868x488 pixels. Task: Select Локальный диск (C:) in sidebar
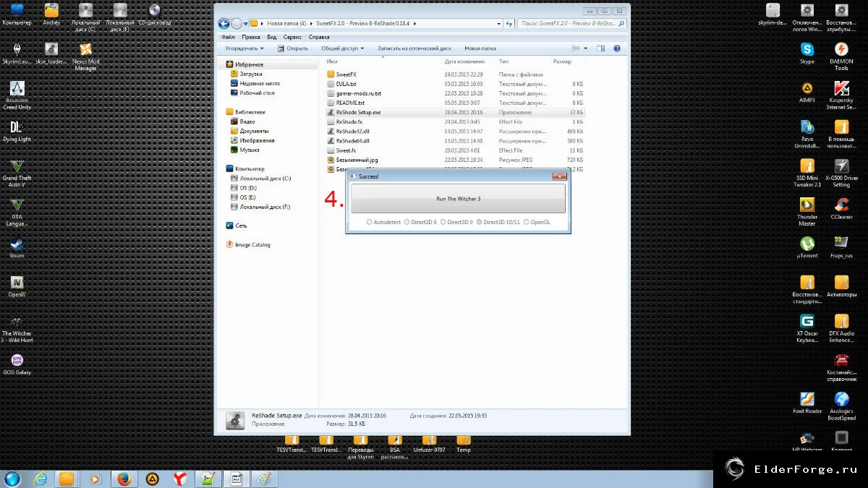pyautogui.click(x=260, y=178)
